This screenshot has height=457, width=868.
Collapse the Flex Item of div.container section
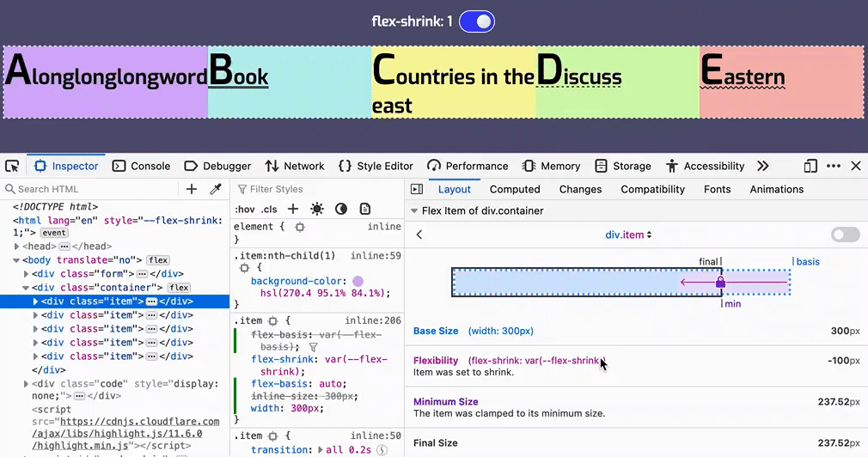pos(414,210)
